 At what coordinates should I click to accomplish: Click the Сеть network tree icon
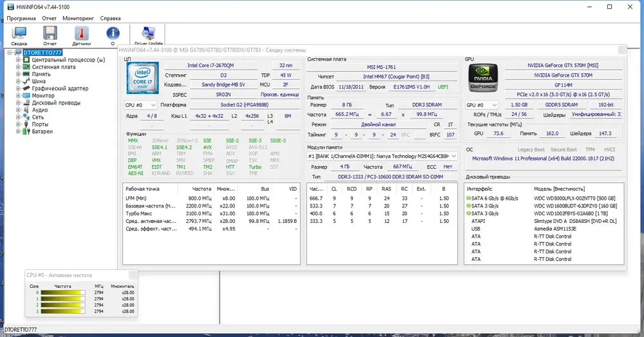tap(26, 117)
